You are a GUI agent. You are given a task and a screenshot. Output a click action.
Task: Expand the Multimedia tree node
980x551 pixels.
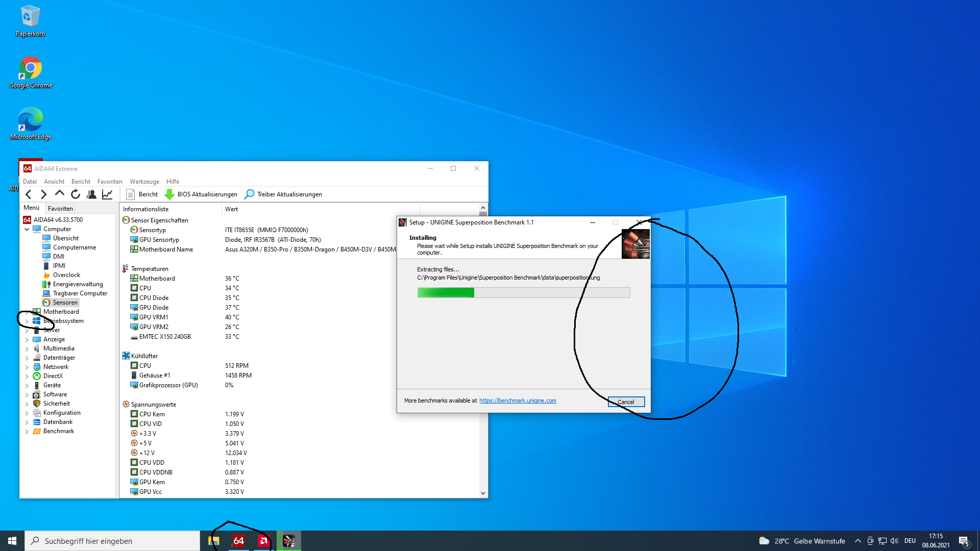pyautogui.click(x=27, y=348)
